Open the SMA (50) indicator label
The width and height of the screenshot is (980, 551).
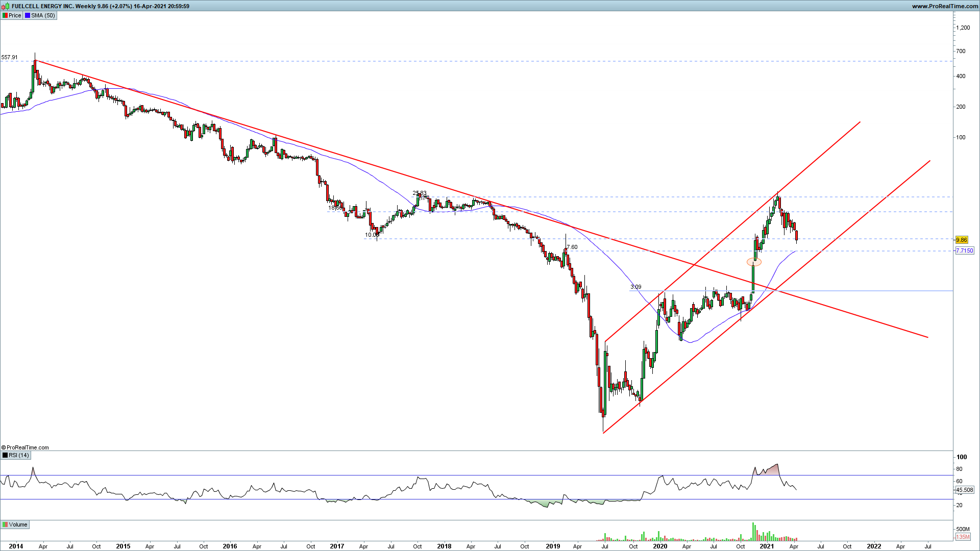coord(43,15)
